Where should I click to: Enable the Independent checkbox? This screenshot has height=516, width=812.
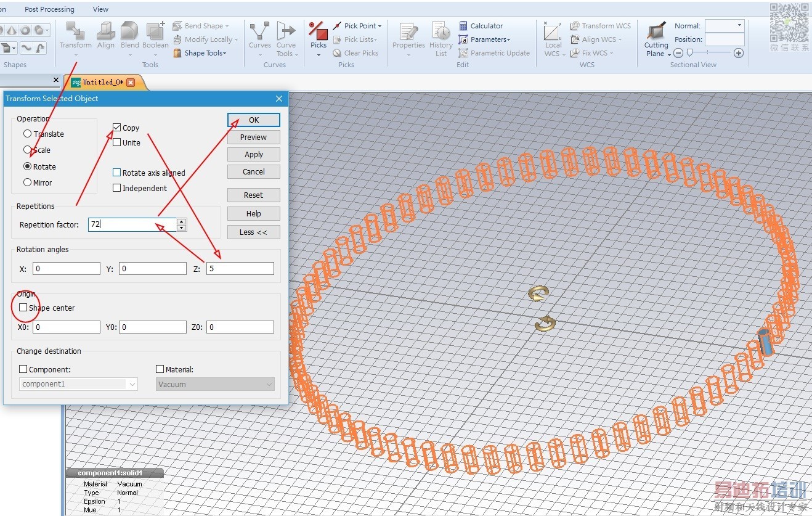[117, 188]
